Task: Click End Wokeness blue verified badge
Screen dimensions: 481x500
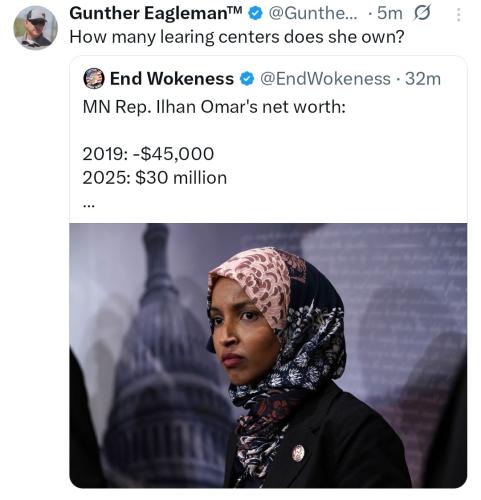Action: pyautogui.click(x=247, y=79)
